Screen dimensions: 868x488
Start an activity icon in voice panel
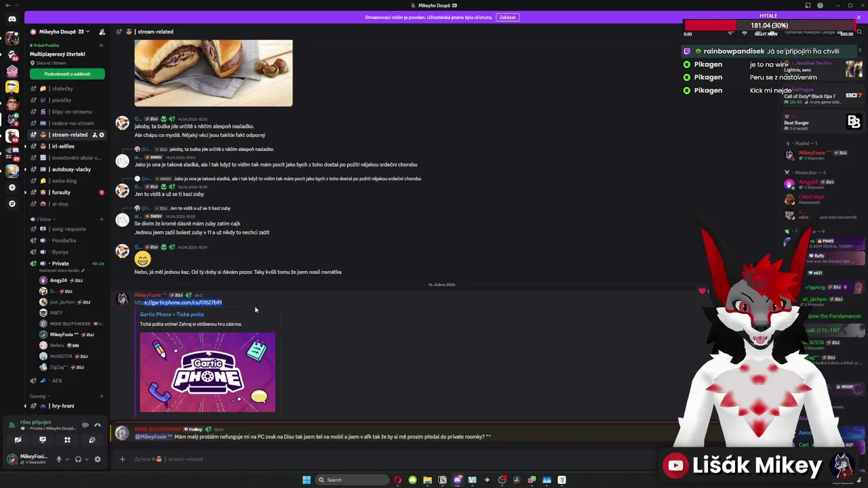pos(67,440)
